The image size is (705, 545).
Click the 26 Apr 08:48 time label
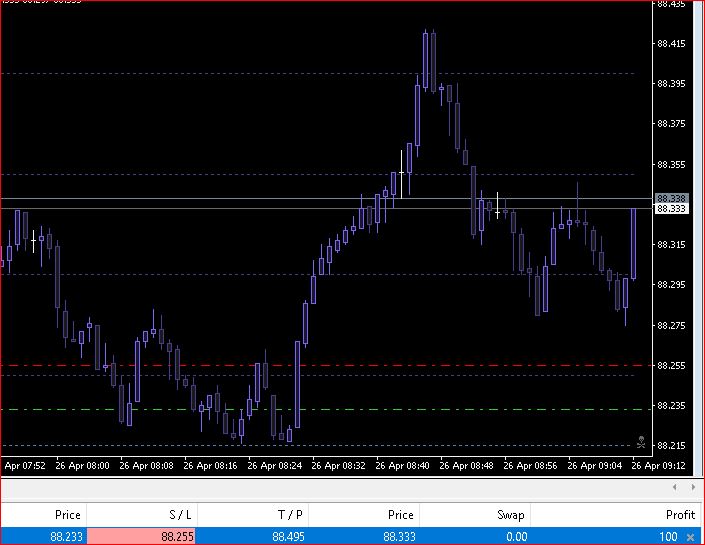(466, 466)
